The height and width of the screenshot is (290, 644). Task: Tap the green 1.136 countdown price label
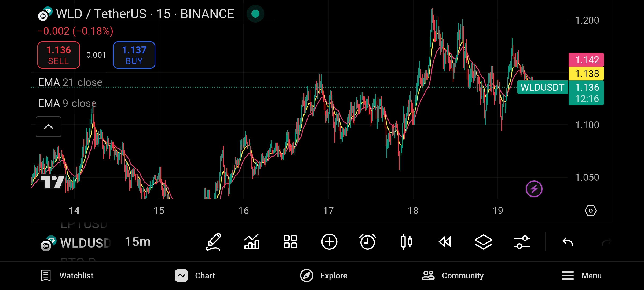tap(586, 93)
